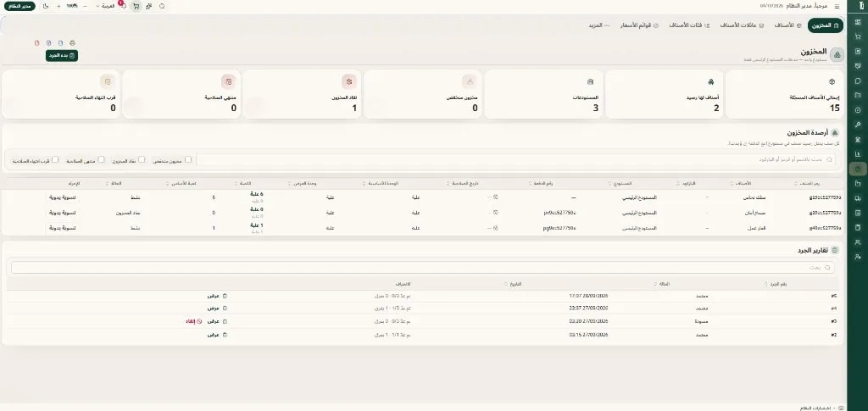868x411 pixels.
Task: Sort by the الحالة column header in balances table
Action: [x=114, y=183]
